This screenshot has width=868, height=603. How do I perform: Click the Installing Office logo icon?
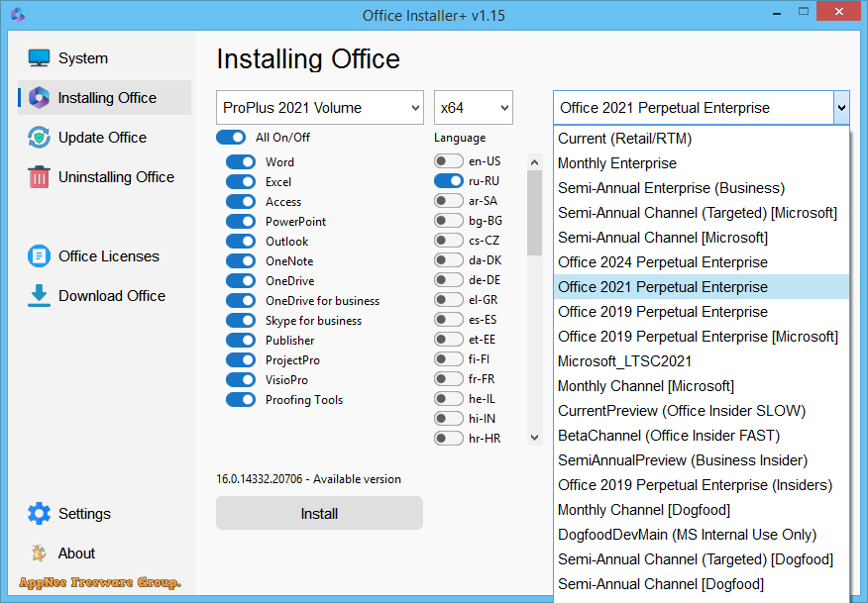[39, 98]
